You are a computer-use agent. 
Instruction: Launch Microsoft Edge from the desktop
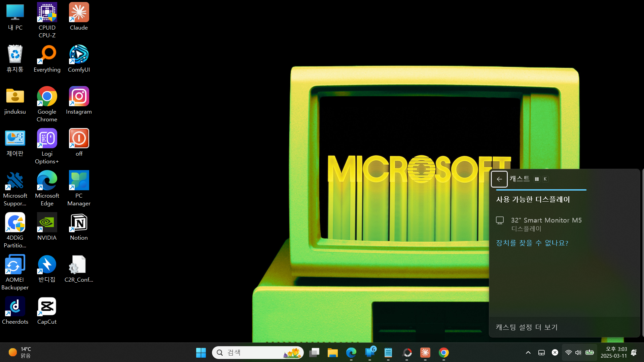click(x=47, y=189)
